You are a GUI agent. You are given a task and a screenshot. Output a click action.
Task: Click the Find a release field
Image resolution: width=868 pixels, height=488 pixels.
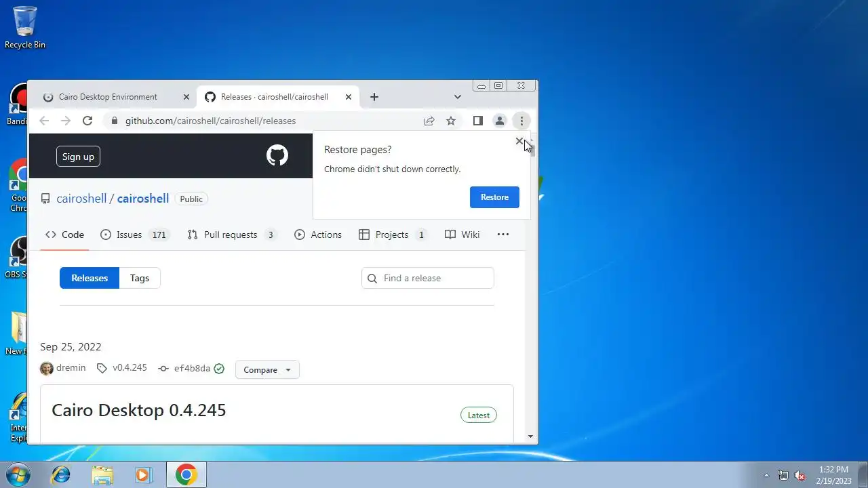428,278
